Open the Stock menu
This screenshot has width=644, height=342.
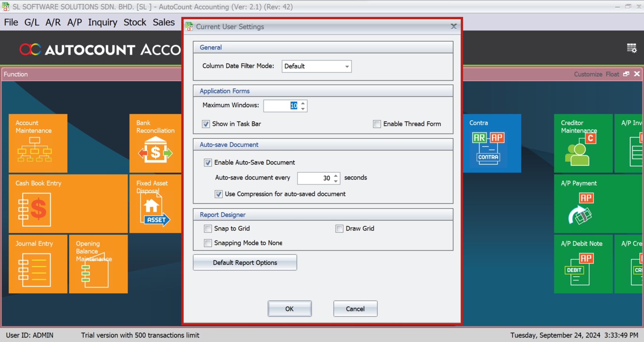[135, 22]
